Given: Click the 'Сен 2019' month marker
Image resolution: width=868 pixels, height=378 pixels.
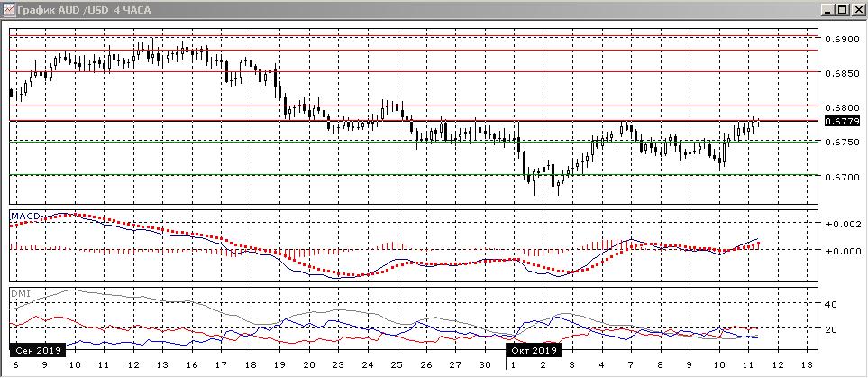Looking at the screenshot, I should (38, 350).
